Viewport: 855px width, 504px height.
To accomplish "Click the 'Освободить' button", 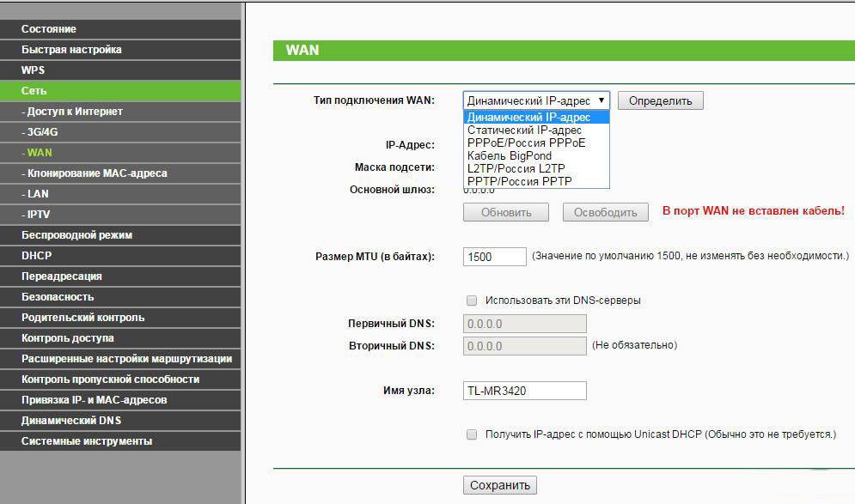I will pos(605,212).
